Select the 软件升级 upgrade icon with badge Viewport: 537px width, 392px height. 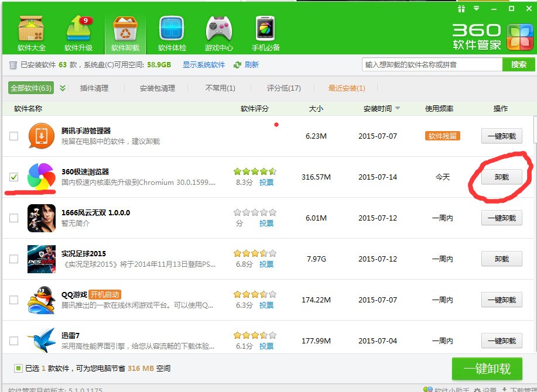click(x=78, y=27)
